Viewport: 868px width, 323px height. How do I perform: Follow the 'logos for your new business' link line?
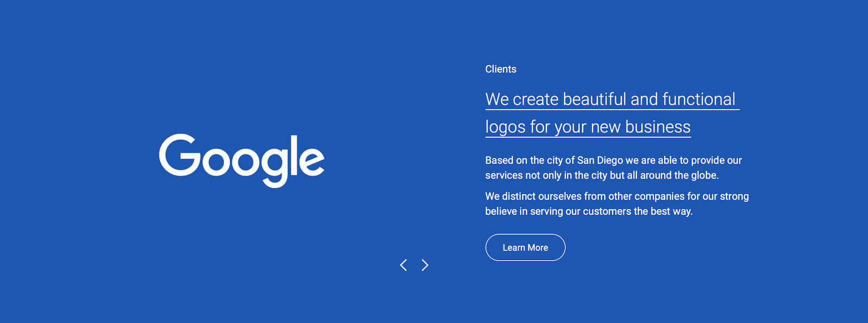(x=588, y=127)
